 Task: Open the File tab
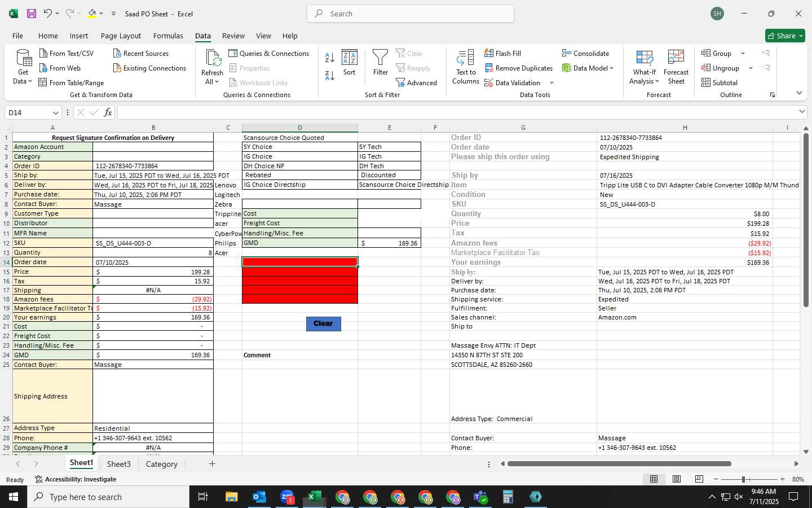[x=18, y=36]
